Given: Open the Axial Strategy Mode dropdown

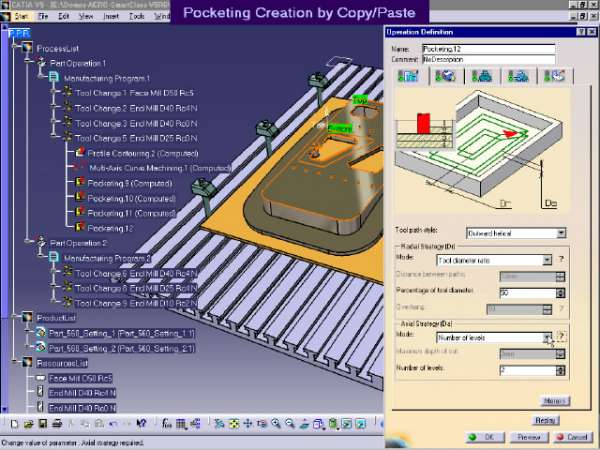Looking at the screenshot, I should pos(547,338).
